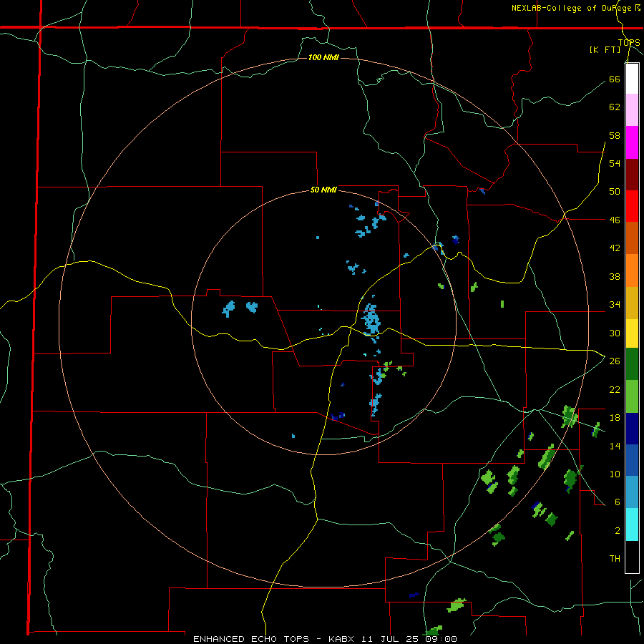Click the light pink legend color band

[632, 110]
